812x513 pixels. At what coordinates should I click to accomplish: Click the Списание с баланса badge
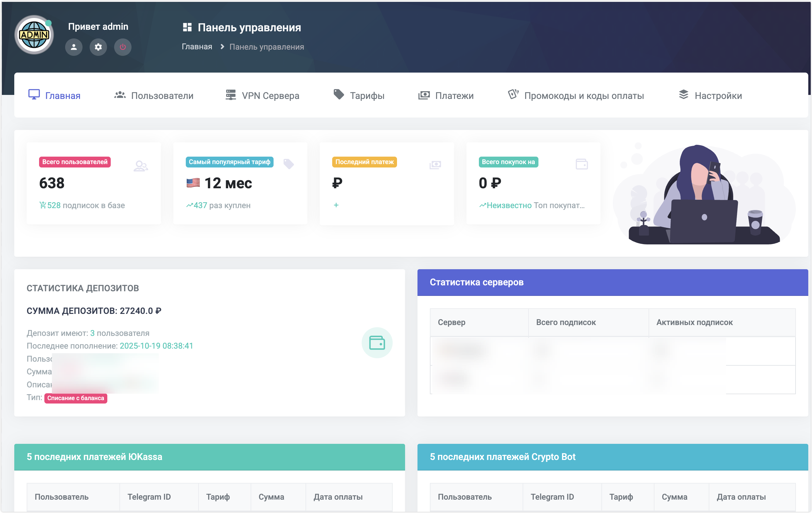(76, 398)
